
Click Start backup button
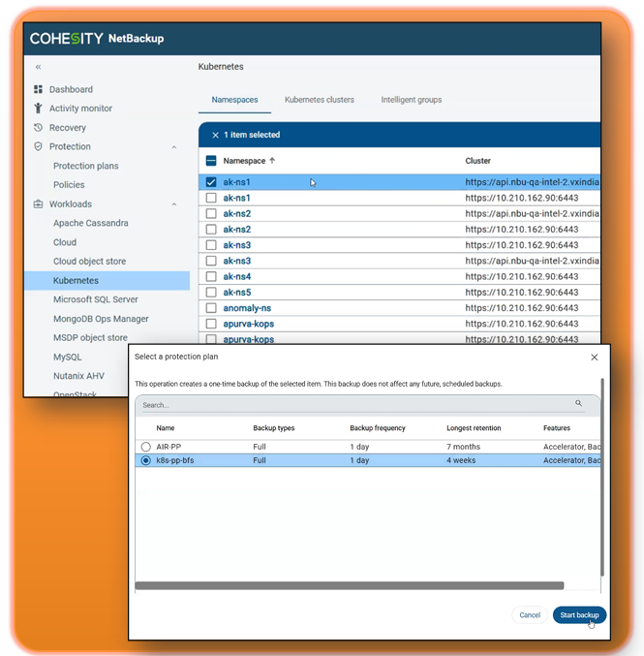pyautogui.click(x=579, y=615)
